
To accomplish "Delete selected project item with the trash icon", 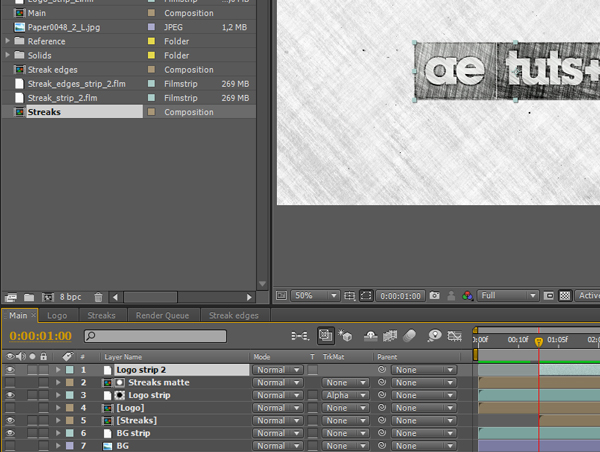I will 98,297.
